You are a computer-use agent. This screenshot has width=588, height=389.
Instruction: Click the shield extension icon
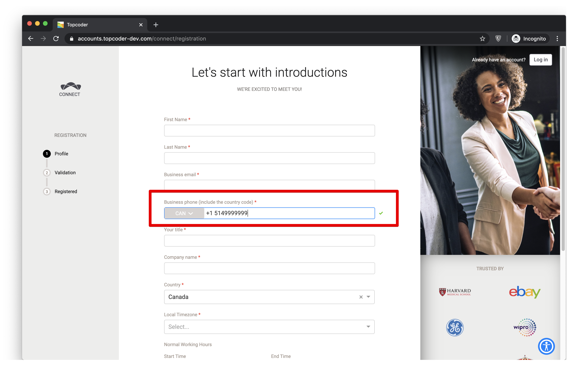(x=498, y=39)
